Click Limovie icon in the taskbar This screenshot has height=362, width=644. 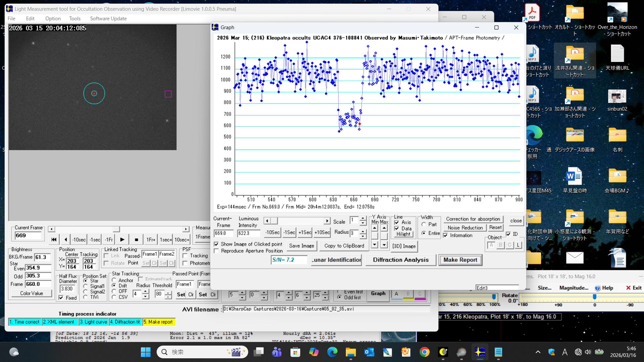480,352
